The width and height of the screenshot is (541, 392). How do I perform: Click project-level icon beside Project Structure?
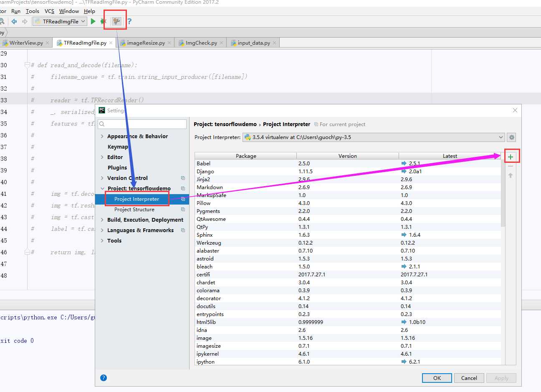pos(183,210)
